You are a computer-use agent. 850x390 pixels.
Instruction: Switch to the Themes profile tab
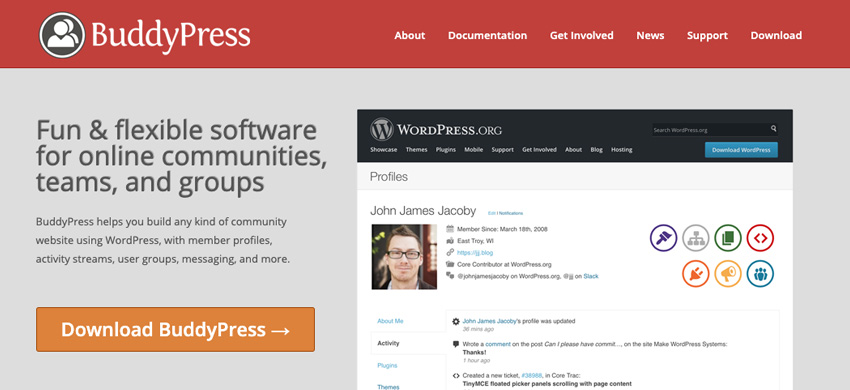pos(388,386)
